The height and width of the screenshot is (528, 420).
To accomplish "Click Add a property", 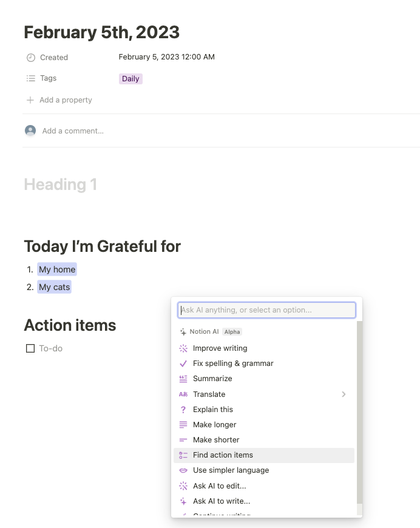I will pos(66,100).
